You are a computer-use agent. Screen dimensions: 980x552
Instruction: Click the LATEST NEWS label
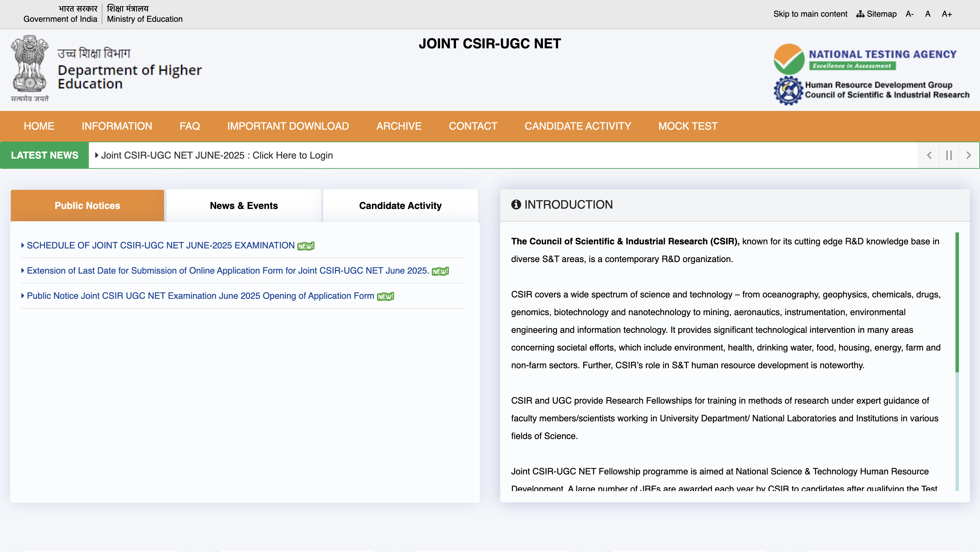pos(45,156)
